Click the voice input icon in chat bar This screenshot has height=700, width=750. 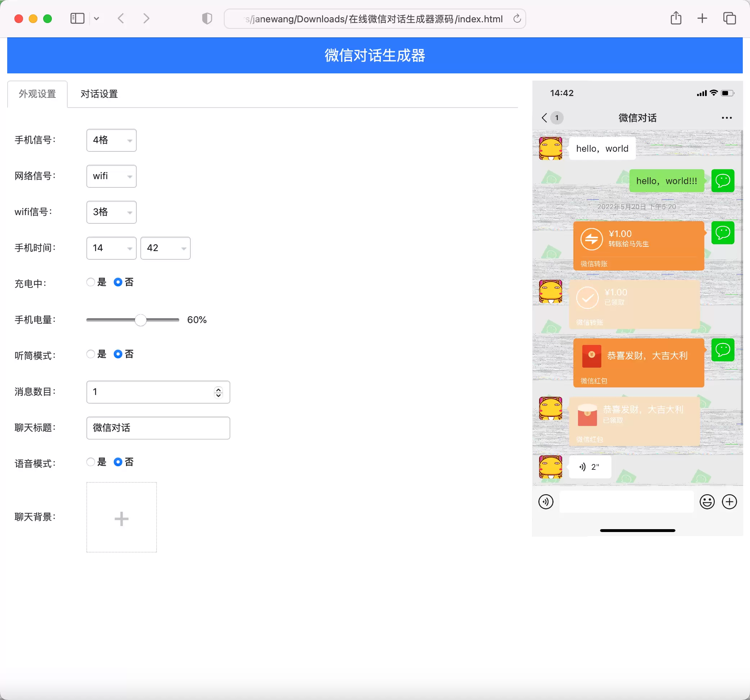(x=546, y=502)
